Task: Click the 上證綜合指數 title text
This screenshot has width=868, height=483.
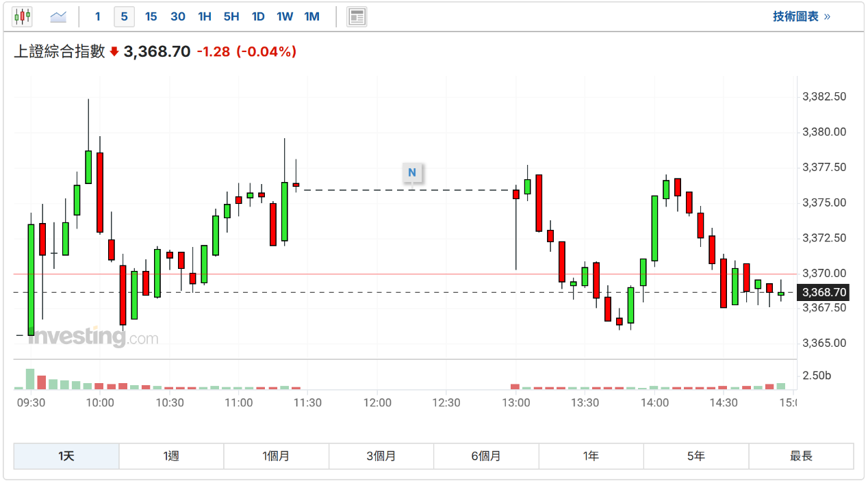Action: (x=60, y=51)
